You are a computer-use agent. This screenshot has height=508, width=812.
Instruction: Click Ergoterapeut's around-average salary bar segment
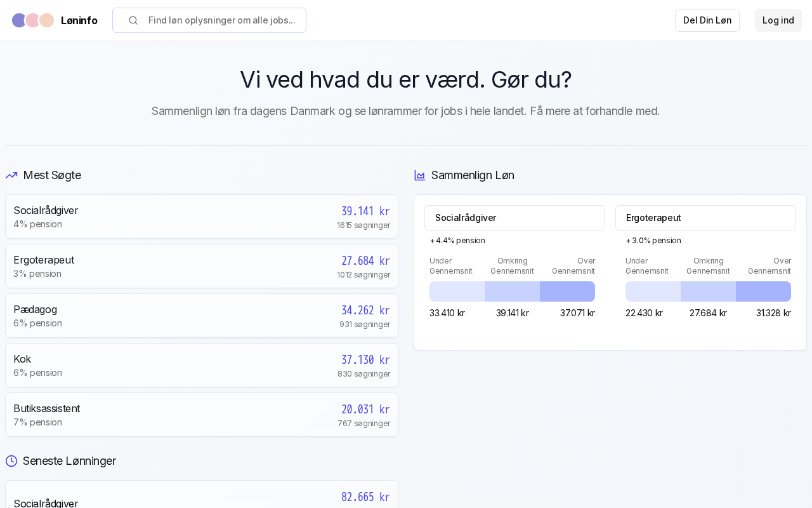pyautogui.click(x=708, y=291)
